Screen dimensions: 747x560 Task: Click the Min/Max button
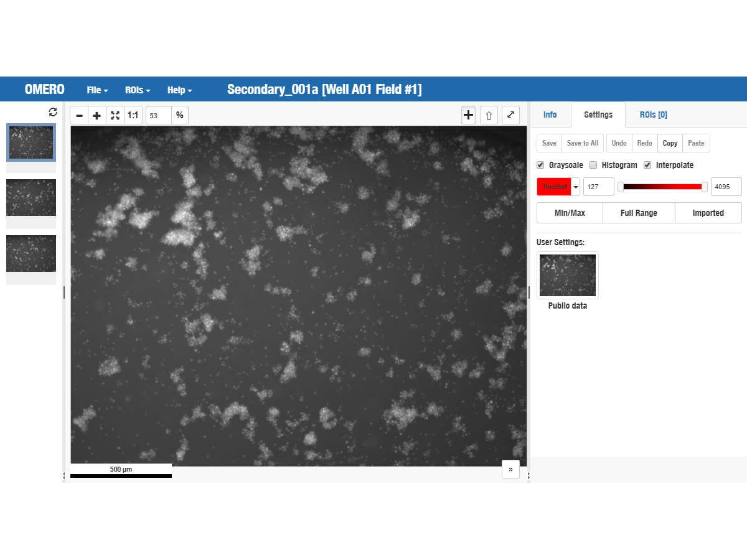tap(570, 213)
